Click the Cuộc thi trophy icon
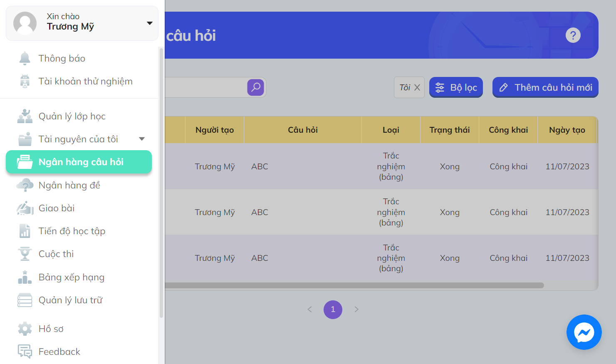 [x=25, y=254]
